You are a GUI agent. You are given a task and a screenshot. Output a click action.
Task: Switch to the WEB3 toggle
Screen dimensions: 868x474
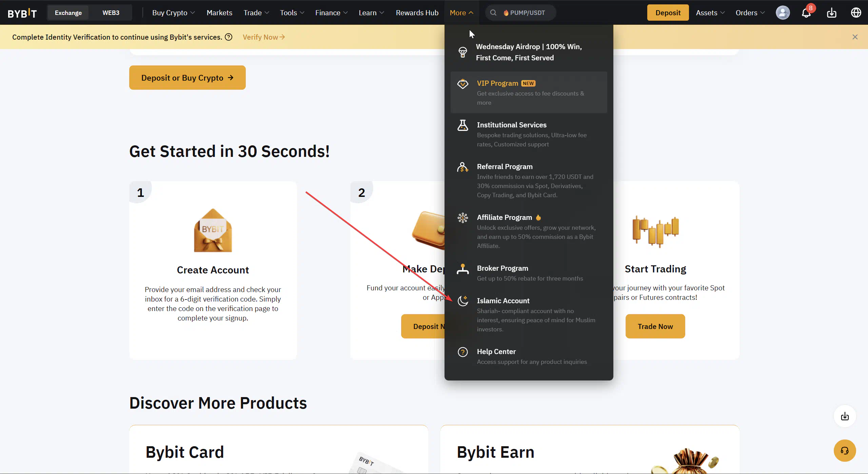[111, 13]
